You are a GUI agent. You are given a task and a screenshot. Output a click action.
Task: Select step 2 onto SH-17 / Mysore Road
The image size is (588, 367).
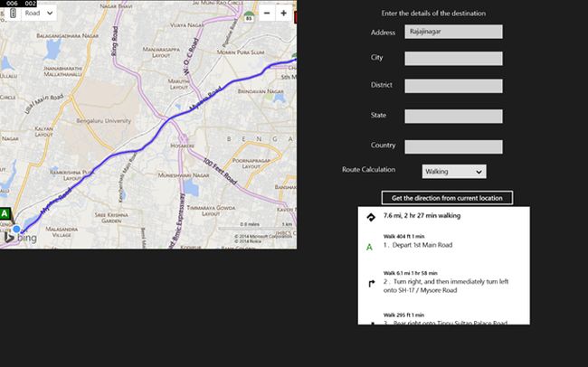point(446,286)
